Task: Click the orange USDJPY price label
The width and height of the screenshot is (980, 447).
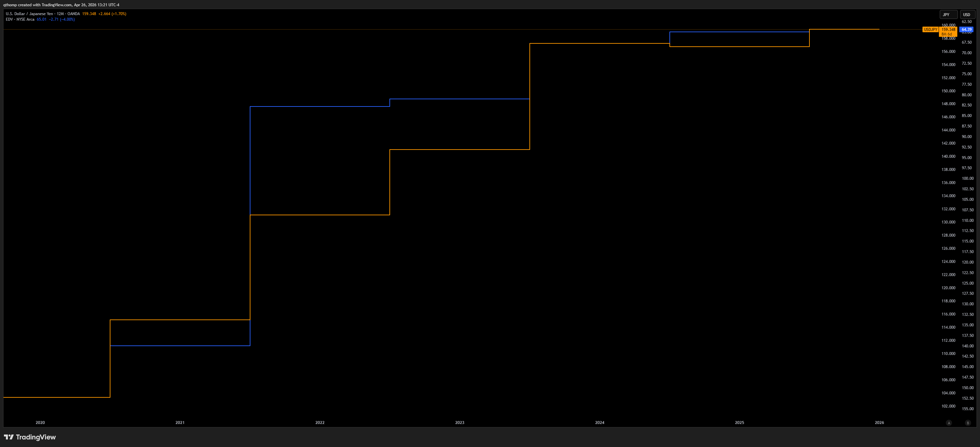Action: click(x=931, y=29)
